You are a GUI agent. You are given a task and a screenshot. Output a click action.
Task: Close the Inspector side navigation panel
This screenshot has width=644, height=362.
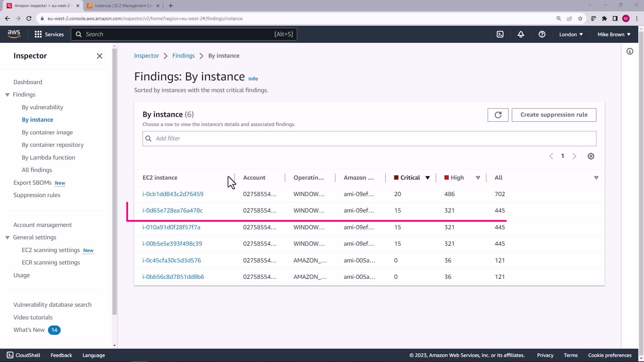point(100,56)
